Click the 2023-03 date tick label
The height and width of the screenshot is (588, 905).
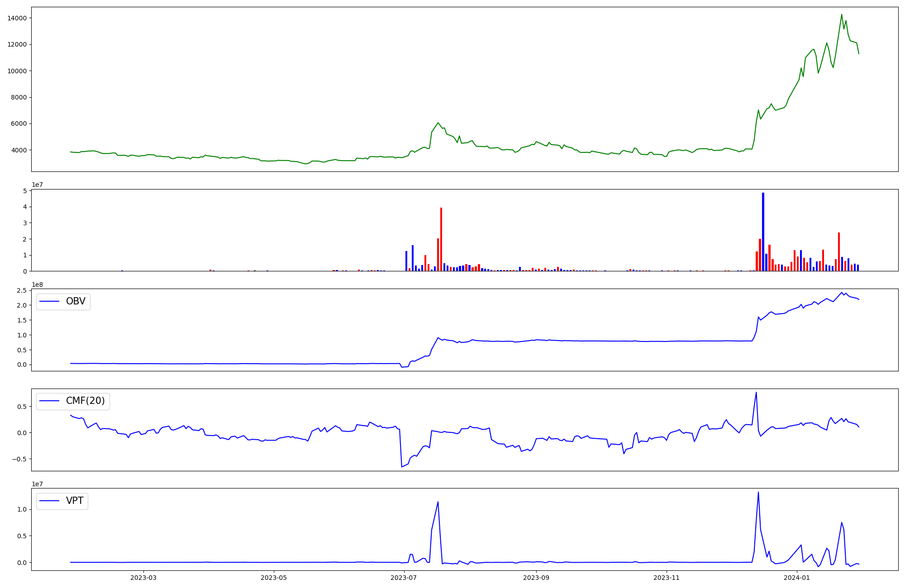click(x=143, y=577)
